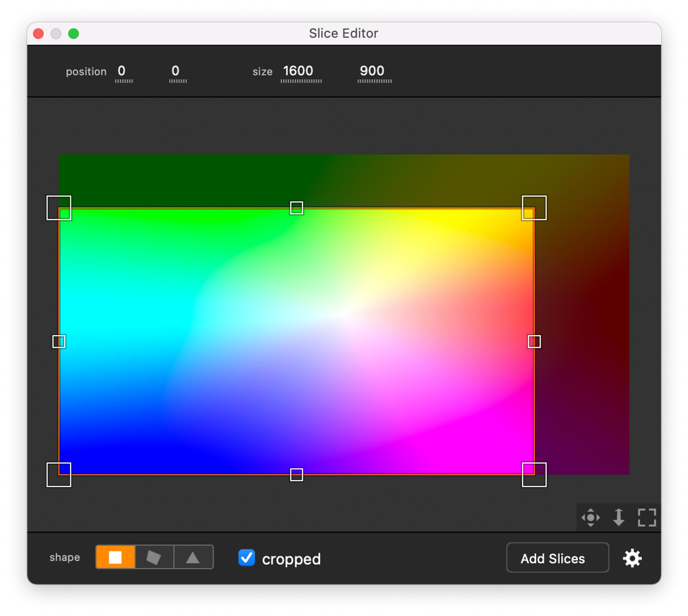Click the top-right corner handle
This screenshot has width=688, height=616.
(x=534, y=208)
